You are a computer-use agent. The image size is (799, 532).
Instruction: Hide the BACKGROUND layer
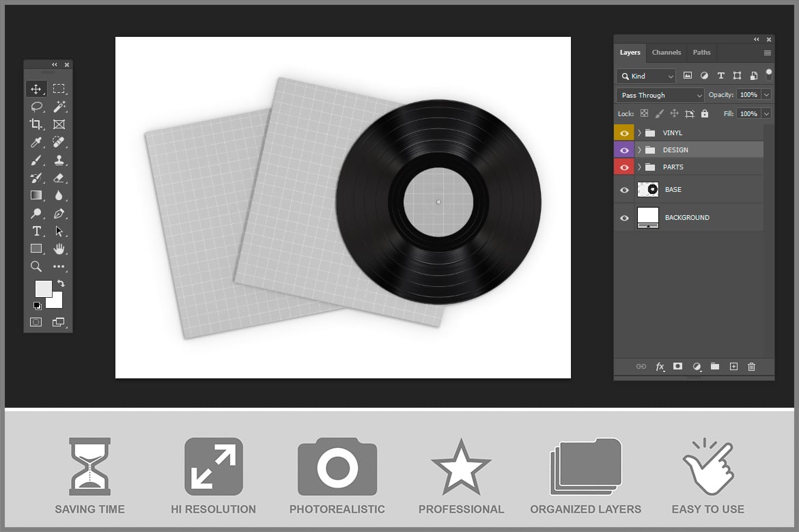(x=624, y=218)
